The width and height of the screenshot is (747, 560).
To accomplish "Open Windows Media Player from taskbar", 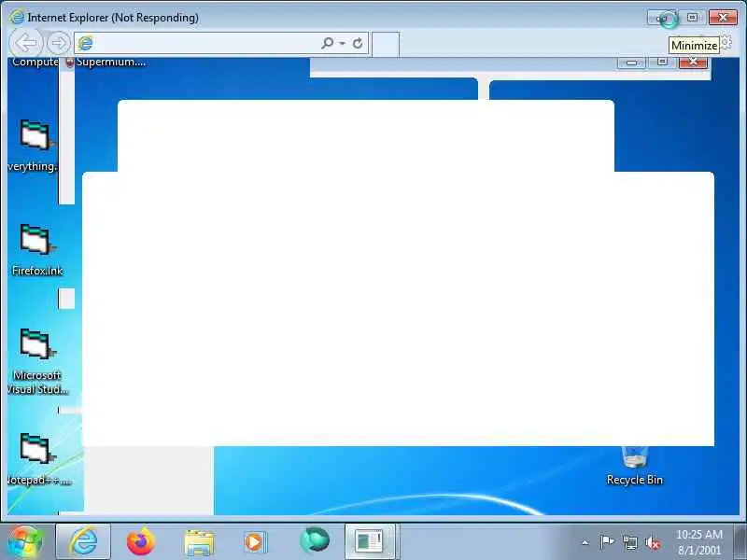I will click(256, 542).
